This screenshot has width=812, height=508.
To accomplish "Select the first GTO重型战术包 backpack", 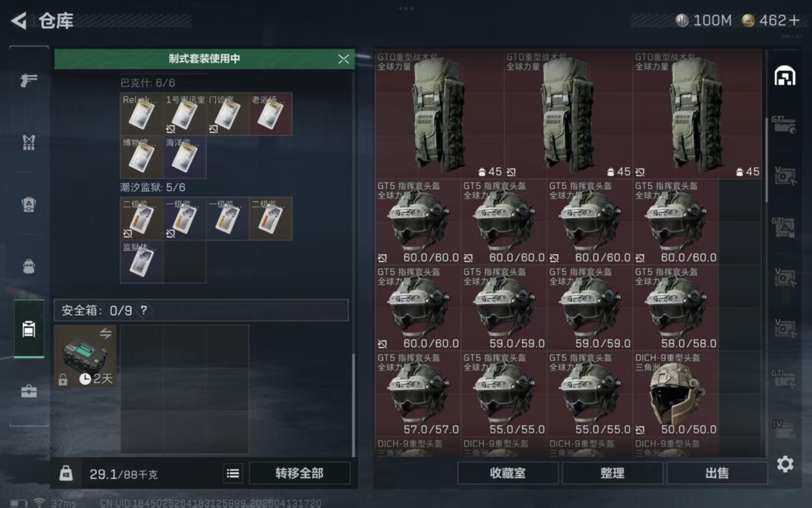I will pyautogui.click(x=439, y=114).
